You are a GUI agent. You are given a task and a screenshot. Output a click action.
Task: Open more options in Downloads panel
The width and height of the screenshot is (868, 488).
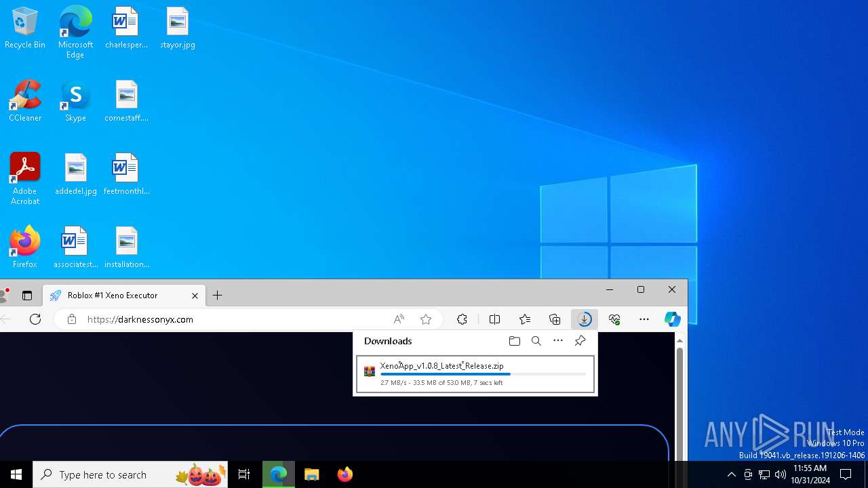click(558, 341)
